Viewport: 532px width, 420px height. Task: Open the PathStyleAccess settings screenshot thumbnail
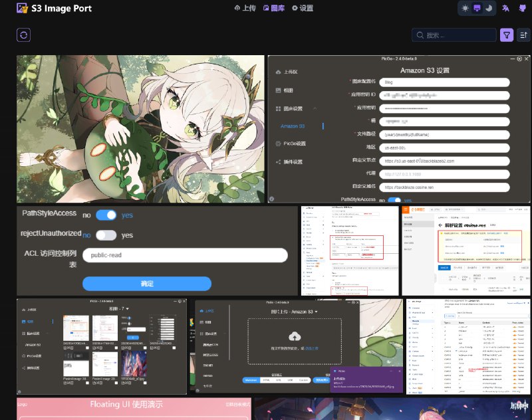pos(157,251)
